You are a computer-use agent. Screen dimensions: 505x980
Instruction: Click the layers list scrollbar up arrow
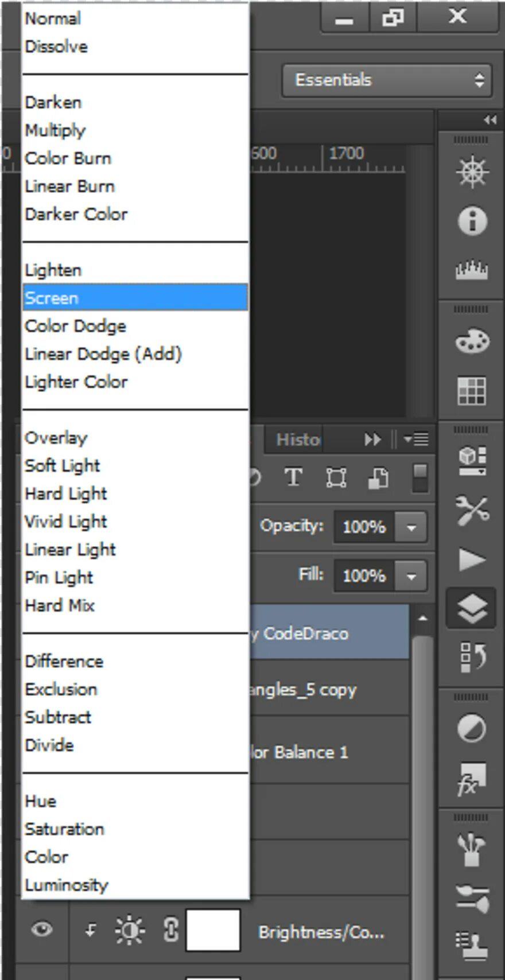(x=423, y=619)
